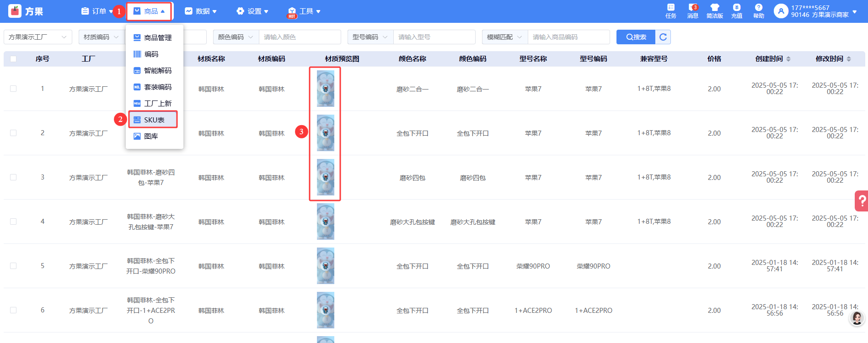This screenshot has height=343, width=868.
Task: Click the 数据 menu chart icon
Action: [188, 11]
